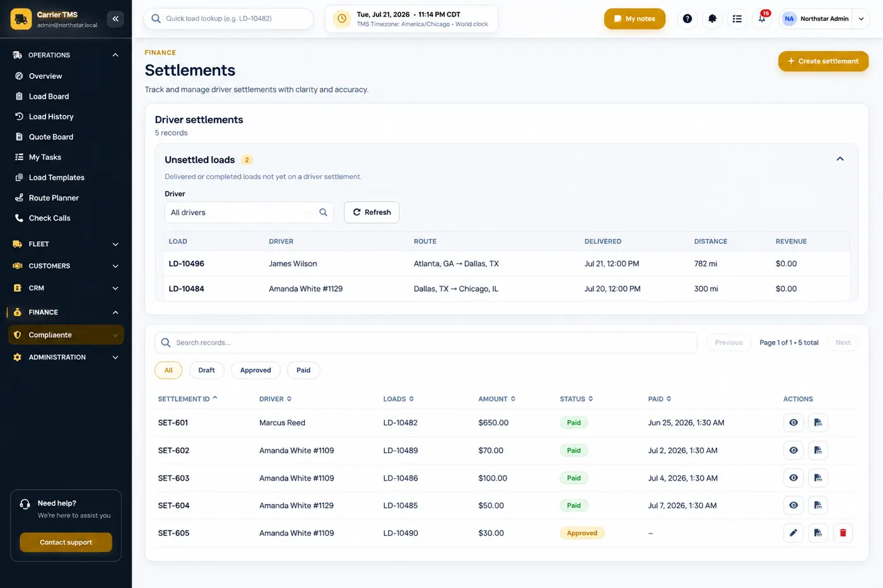
Task: Click Create settlement button
Action: point(823,61)
